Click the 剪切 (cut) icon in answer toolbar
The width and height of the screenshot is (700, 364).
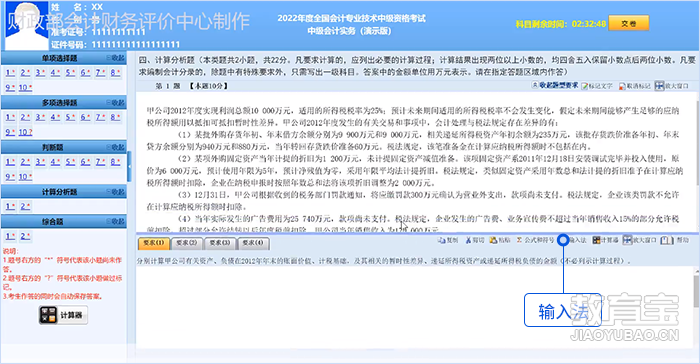pyautogui.click(x=475, y=240)
